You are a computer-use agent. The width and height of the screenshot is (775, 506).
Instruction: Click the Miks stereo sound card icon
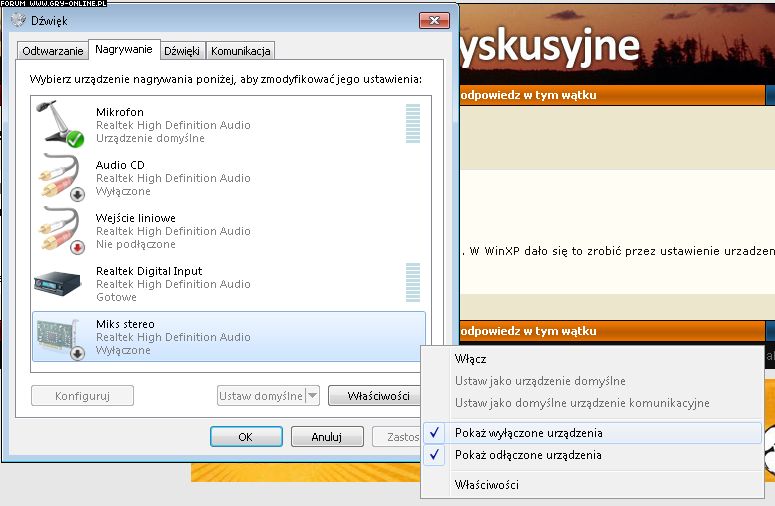pos(60,337)
